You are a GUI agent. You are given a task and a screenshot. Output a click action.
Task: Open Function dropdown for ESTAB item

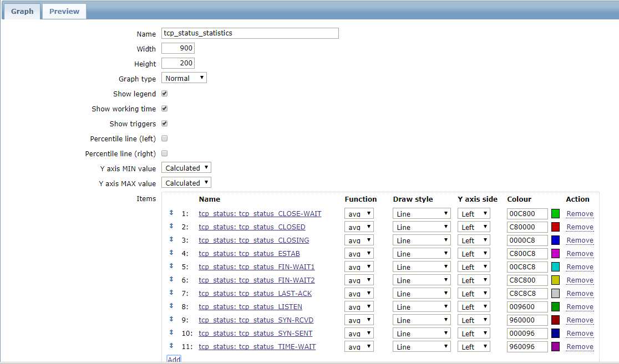tap(359, 254)
